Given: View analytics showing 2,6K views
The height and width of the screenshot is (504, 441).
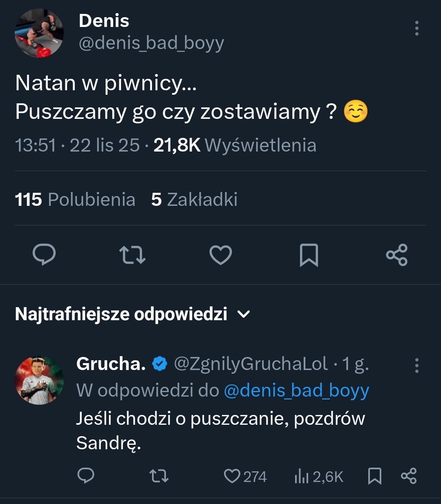Looking at the screenshot, I should click(319, 477).
